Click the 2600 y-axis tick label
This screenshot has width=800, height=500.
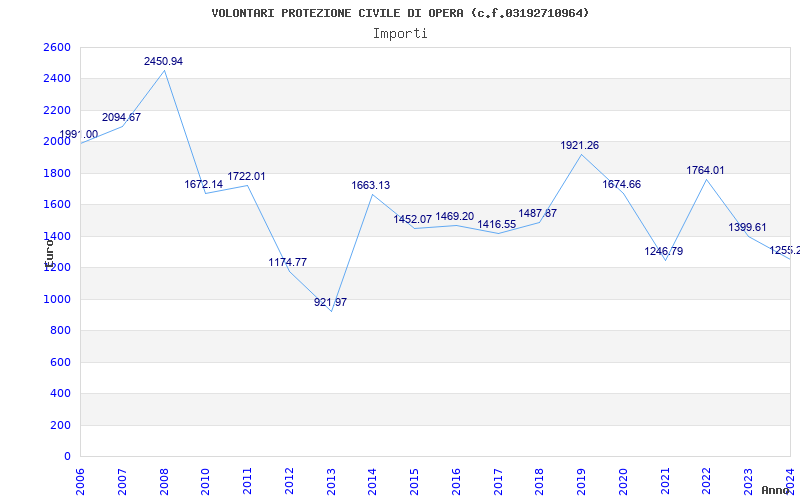coord(57,47)
